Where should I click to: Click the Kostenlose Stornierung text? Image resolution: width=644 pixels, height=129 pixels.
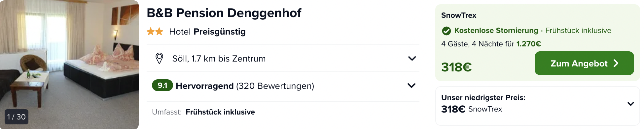tap(496, 30)
